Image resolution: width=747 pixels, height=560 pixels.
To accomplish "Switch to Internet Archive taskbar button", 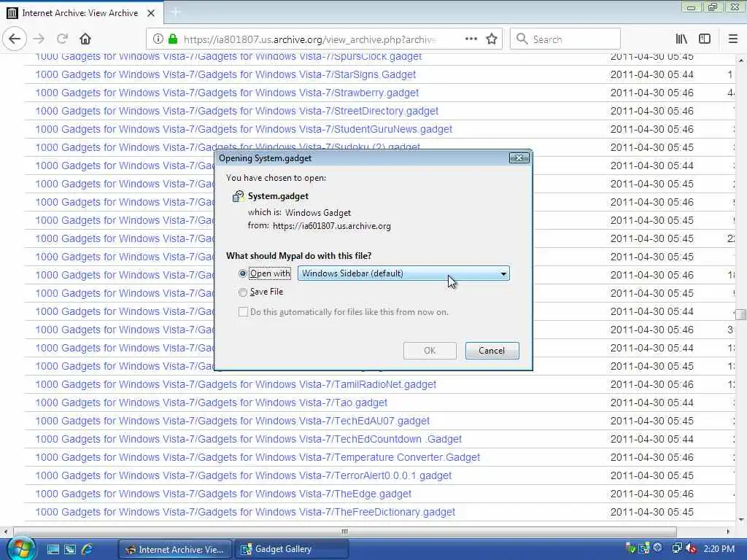I will (174, 550).
